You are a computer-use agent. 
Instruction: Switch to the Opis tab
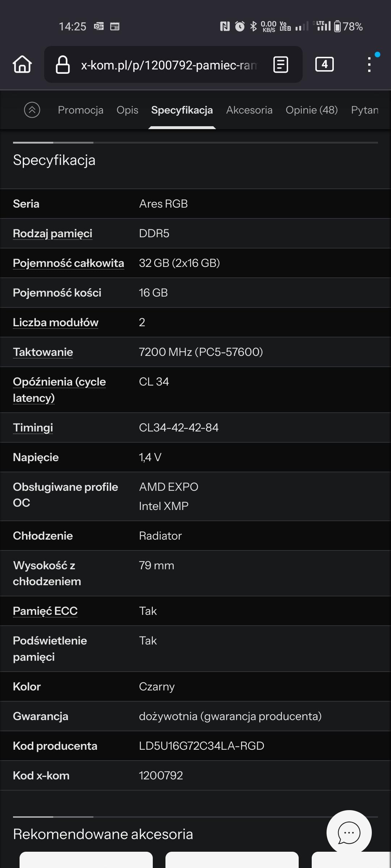(127, 110)
